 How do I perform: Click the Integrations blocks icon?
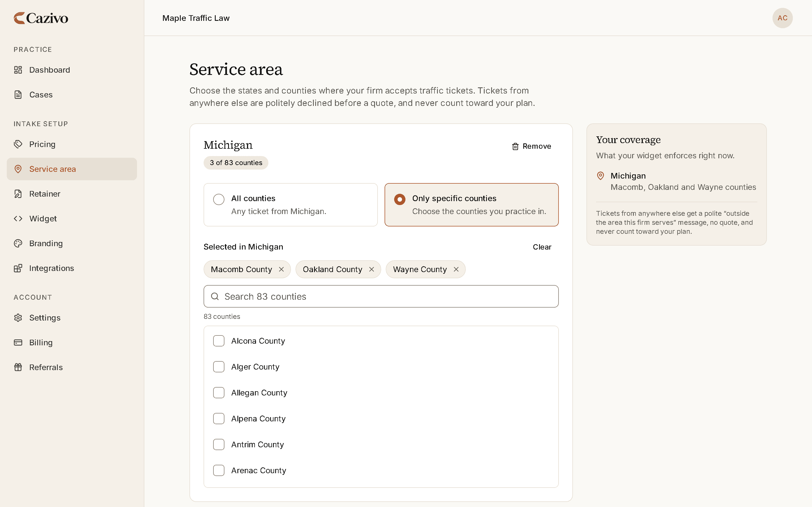(18, 268)
